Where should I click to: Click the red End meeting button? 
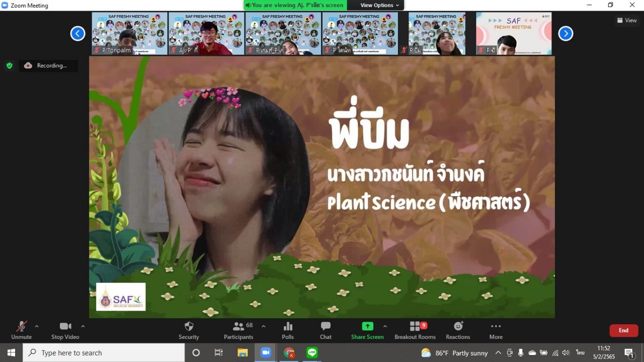(x=623, y=330)
